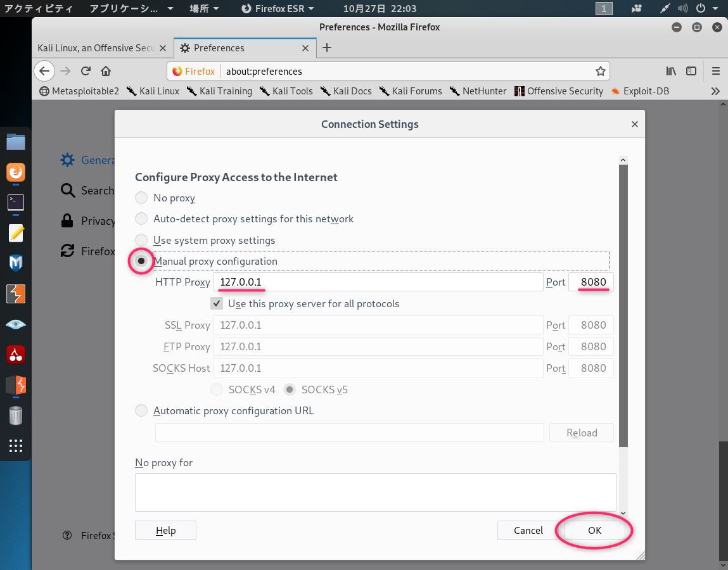The height and width of the screenshot is (570, 728).
Task: Launch Burp Suite from the dock
Action: [16, 293]
